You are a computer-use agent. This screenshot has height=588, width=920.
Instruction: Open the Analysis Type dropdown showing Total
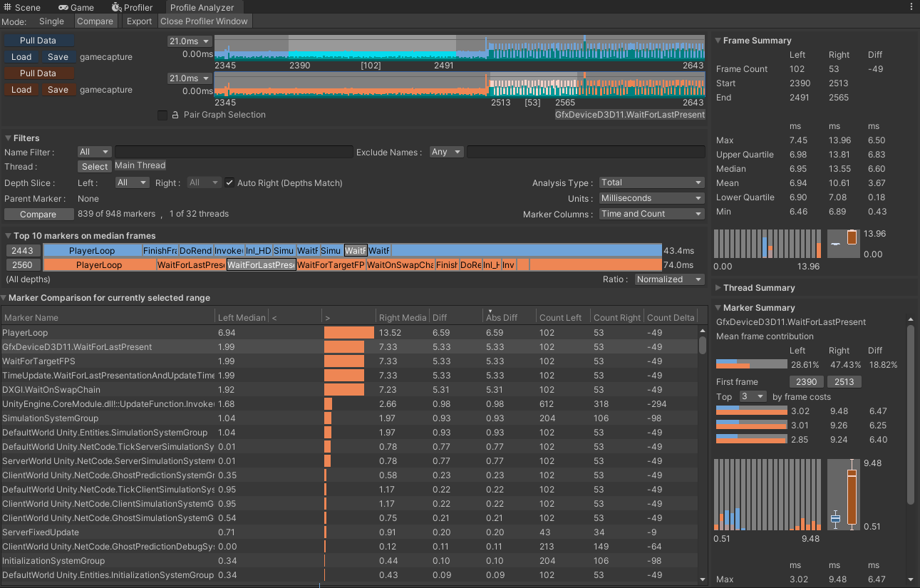(651, 182)
